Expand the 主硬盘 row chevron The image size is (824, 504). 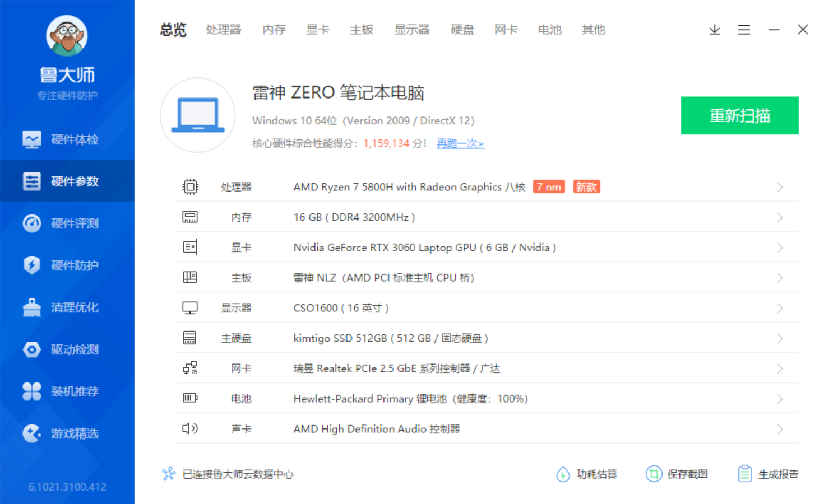point(780,338)
